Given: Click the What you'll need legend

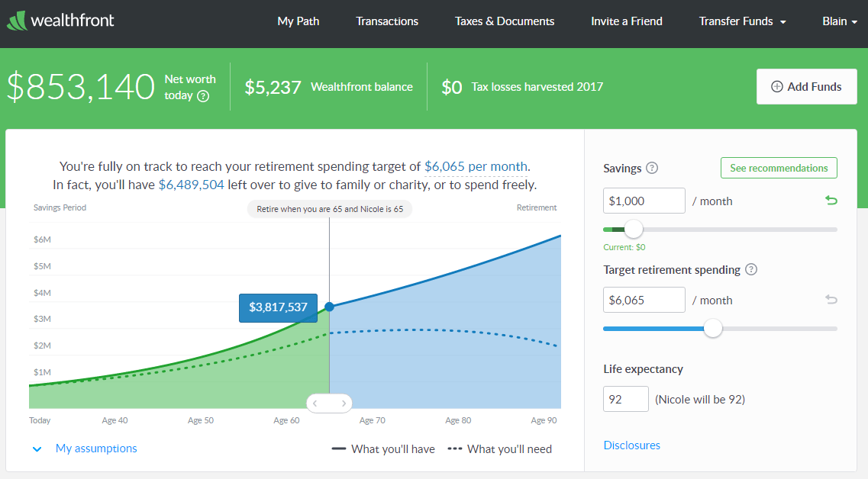Looking at the screenshot, I should click(500, 449).
